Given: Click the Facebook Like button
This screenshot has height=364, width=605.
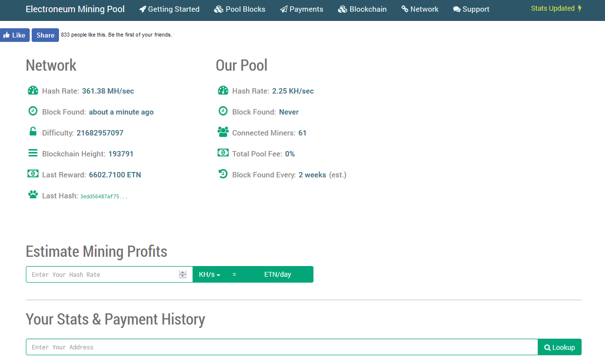Looking at the screenshot, I should (15, 35).
